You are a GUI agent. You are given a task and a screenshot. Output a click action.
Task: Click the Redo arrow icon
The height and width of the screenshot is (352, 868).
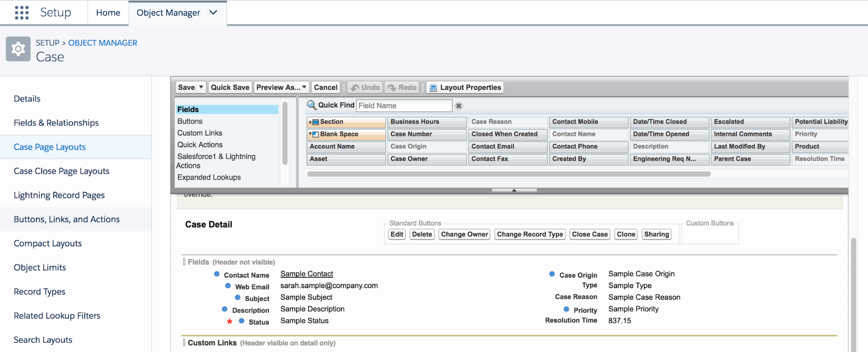(x=392, y=88)
